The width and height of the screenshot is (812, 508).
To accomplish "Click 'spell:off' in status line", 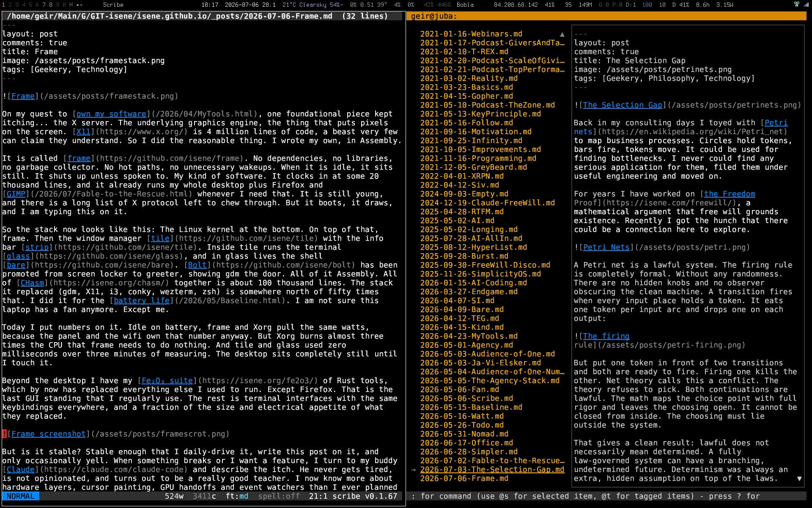I will (x=279, y=496).
